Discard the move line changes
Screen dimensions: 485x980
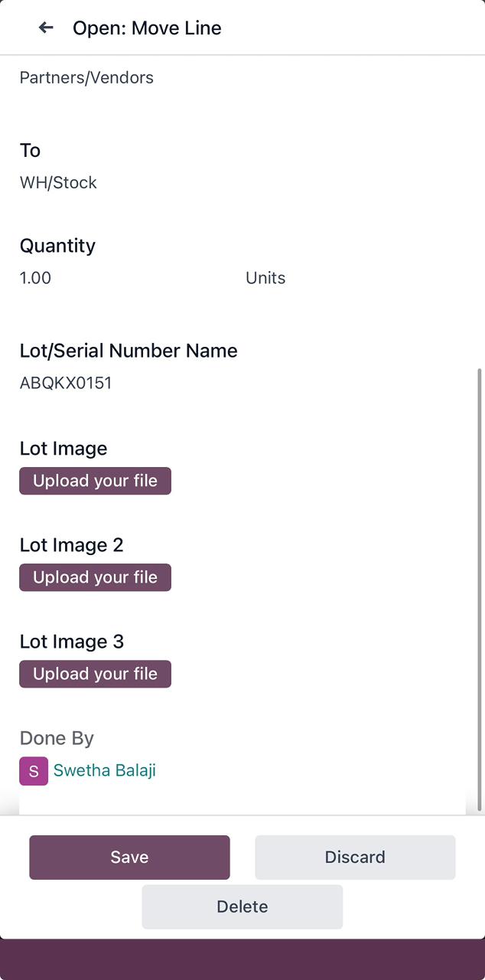(x=355, y=857)
